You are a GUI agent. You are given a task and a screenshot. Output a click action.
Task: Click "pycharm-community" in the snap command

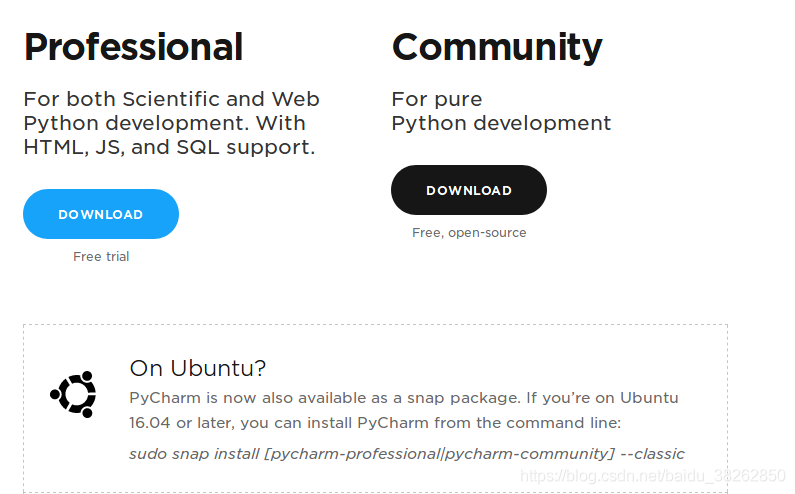(528, 454)
